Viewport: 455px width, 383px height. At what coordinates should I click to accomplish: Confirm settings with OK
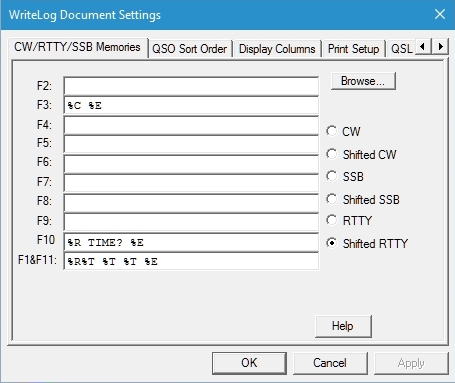point(249,363)
